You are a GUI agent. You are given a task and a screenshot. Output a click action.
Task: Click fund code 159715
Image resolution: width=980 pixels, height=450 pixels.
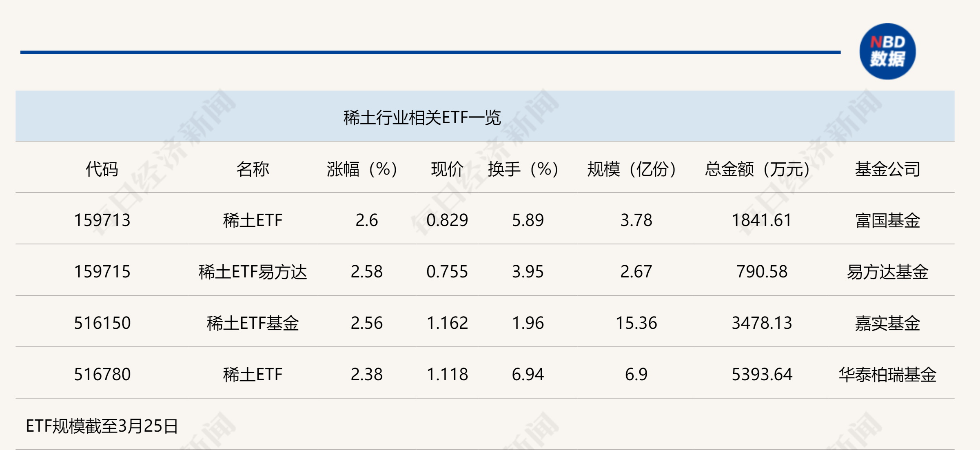pos(102,272)
